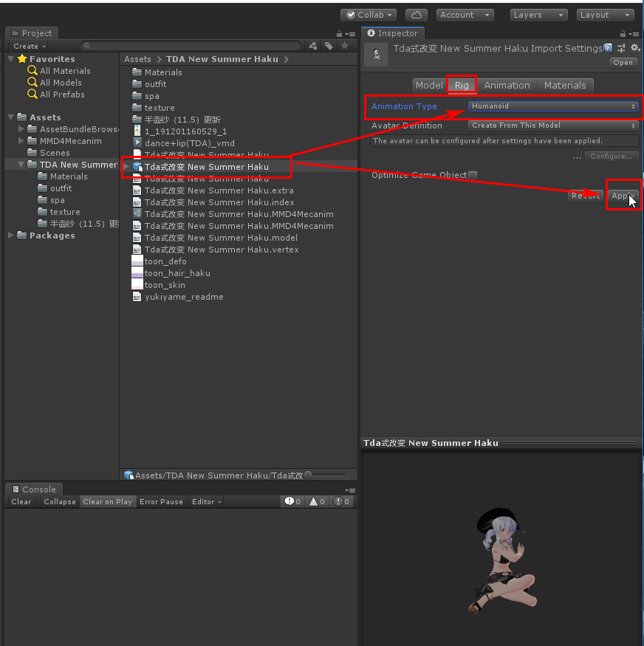
Task: Click the Favorites star icon in tree
Action: pos(22,59)
